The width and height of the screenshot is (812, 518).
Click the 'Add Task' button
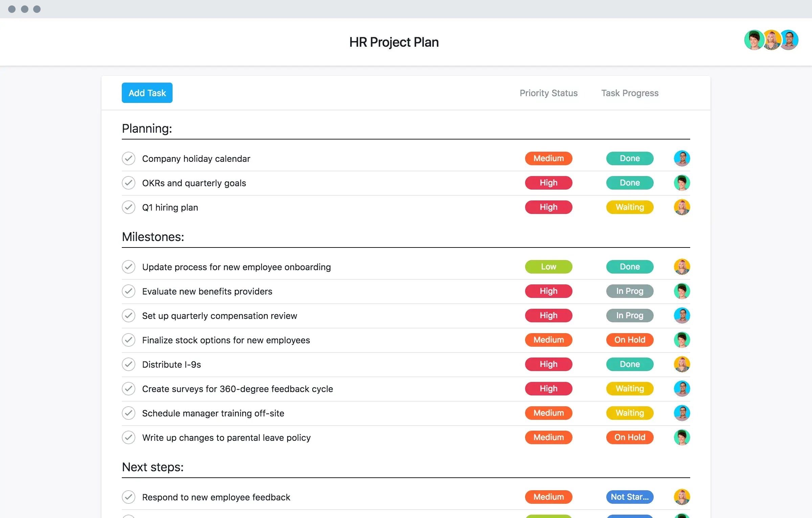(147, 92)
